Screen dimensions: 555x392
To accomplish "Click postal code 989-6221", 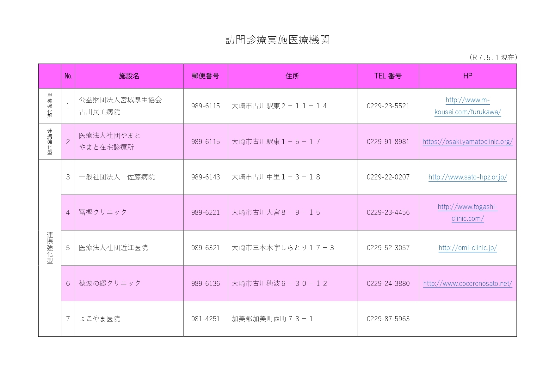I will 206,212.
